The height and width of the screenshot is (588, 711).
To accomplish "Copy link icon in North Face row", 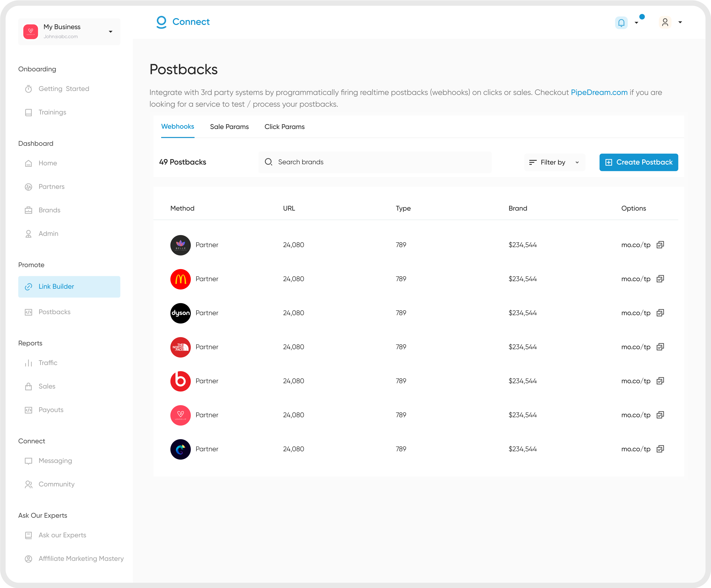I will pyautogui.click(x=660, y=347).
